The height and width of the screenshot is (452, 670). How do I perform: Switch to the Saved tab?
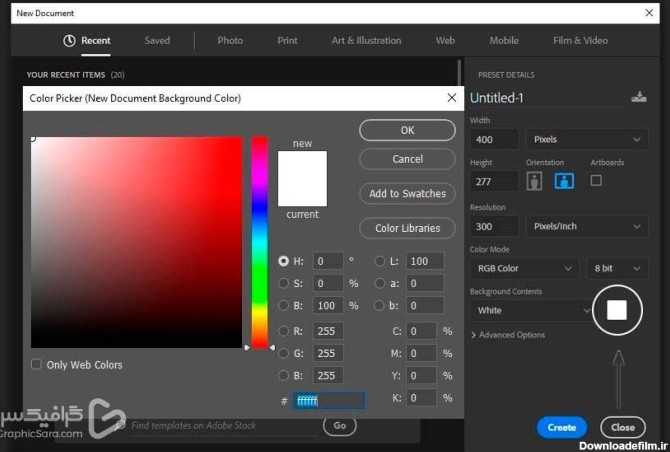(157, 41)
